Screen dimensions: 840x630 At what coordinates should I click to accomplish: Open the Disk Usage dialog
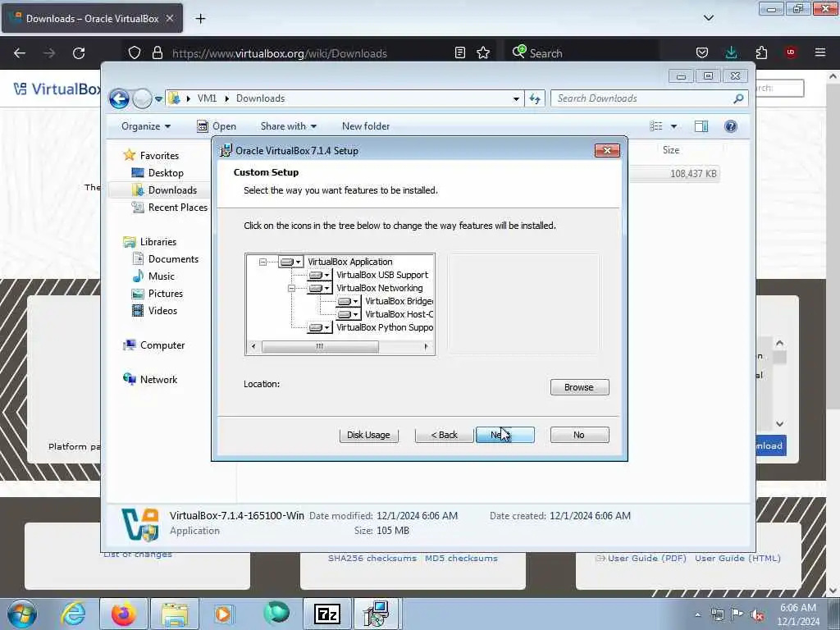coord(368,435)
